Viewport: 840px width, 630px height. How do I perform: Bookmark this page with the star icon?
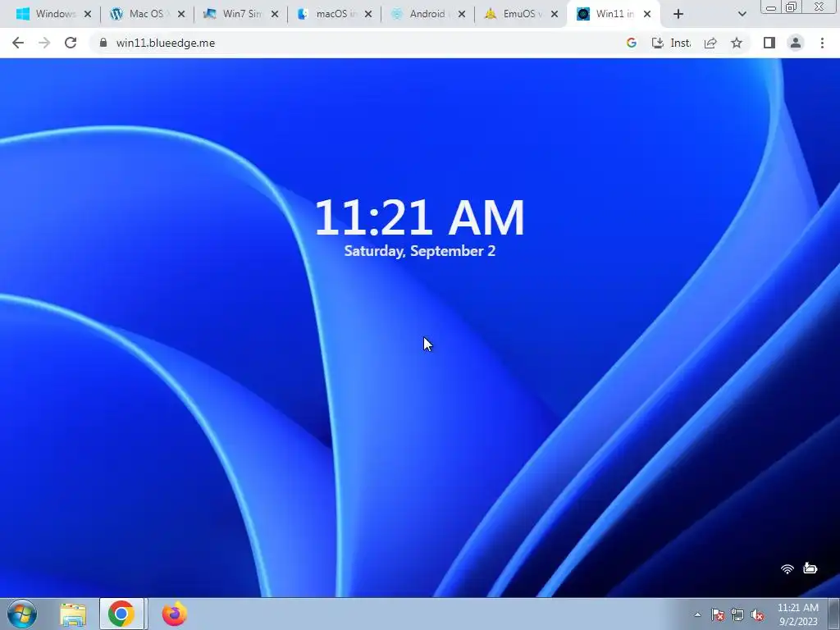[x=737, y=43]
